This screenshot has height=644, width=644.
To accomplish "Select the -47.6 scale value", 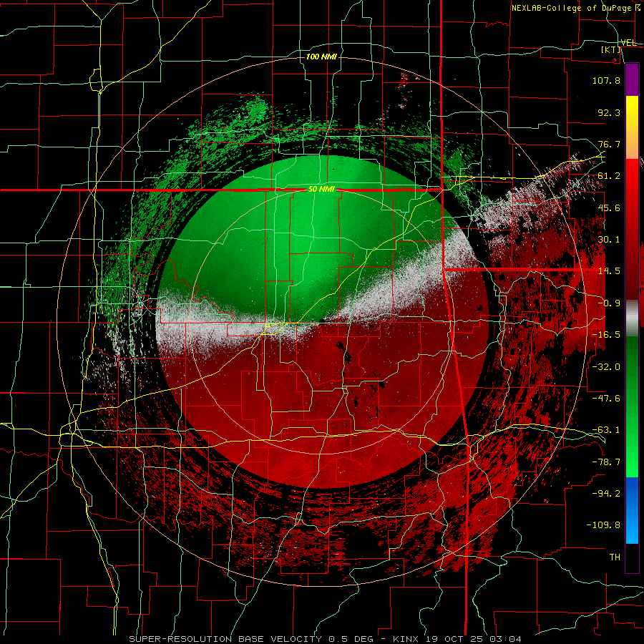I will 606,399.
